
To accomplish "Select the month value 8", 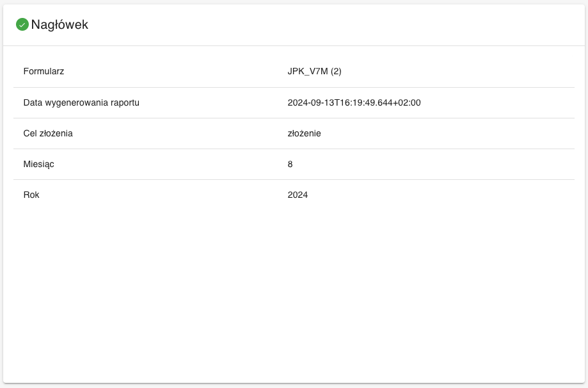I will (x=290, y=164).
